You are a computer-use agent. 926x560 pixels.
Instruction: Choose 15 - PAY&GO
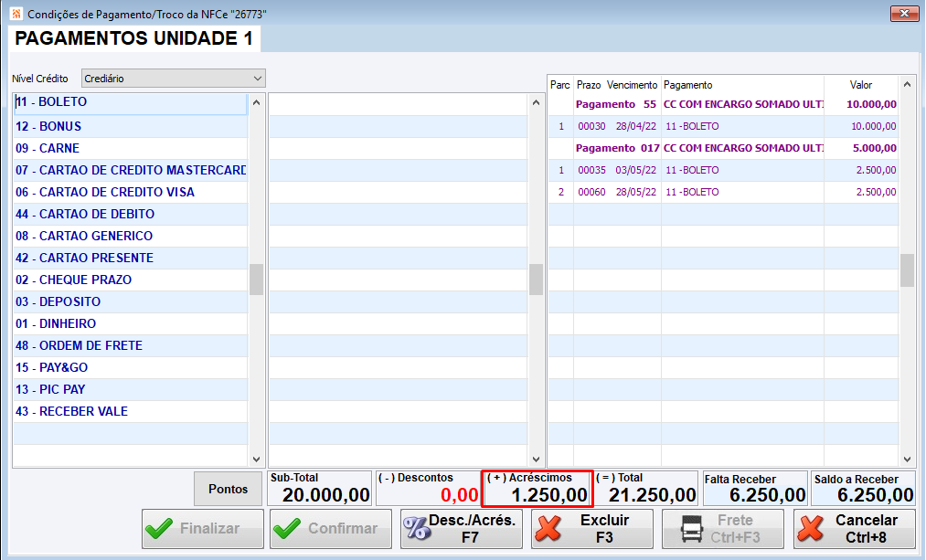[130, 367]
